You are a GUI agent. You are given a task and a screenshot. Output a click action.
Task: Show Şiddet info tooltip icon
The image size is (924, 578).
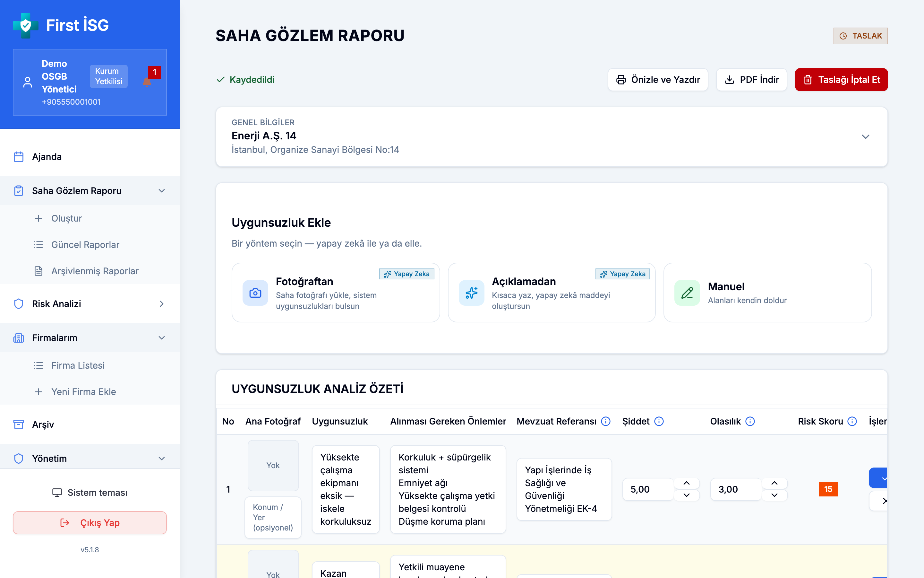[659, 421]
